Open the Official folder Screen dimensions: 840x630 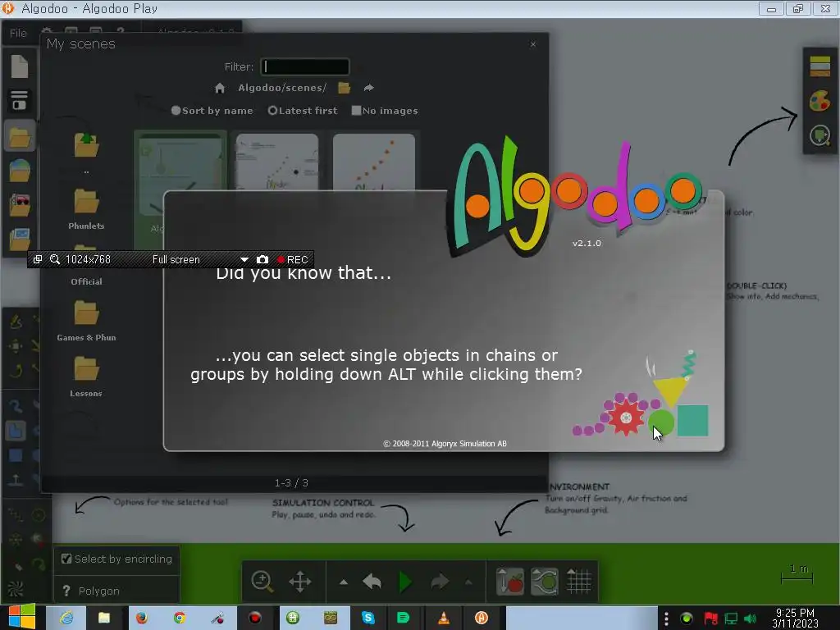pyautogui.click(x=86, y=281)
